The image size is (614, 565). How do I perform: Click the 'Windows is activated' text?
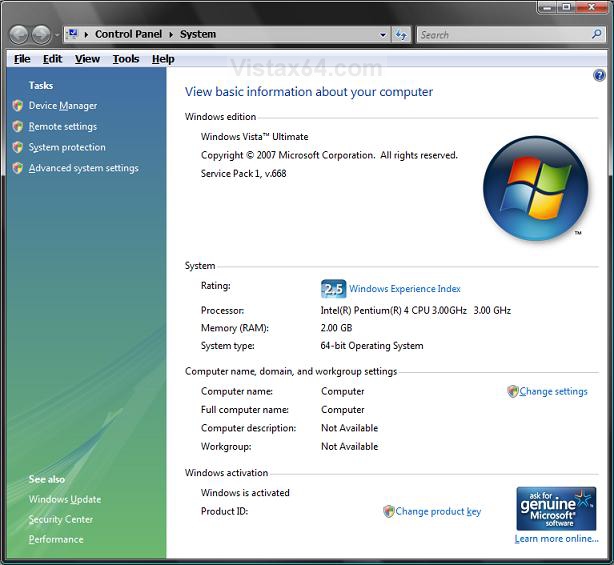[245, 493]
